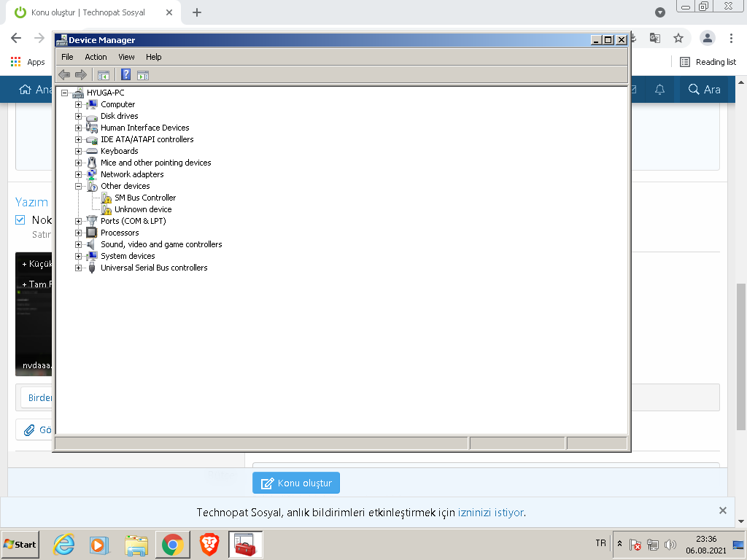Open the Chrome three-dot menu

point(731,38)
